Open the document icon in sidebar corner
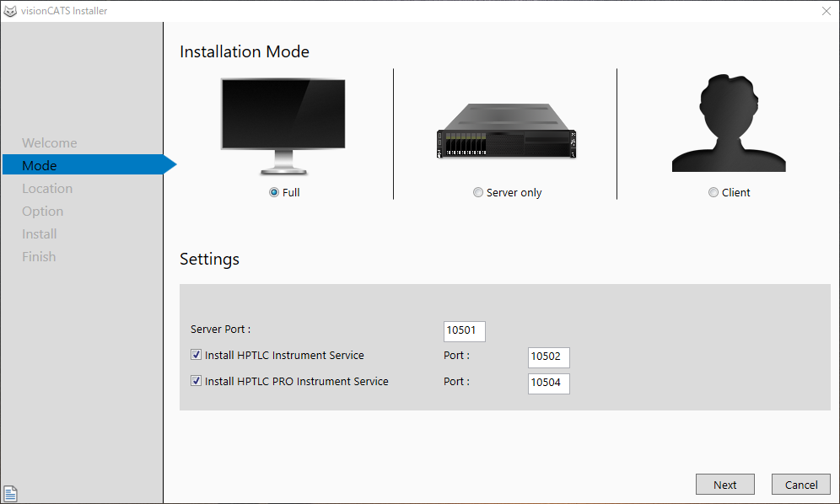Viewport: 840px width, 504px height. (x=10, y=493)
